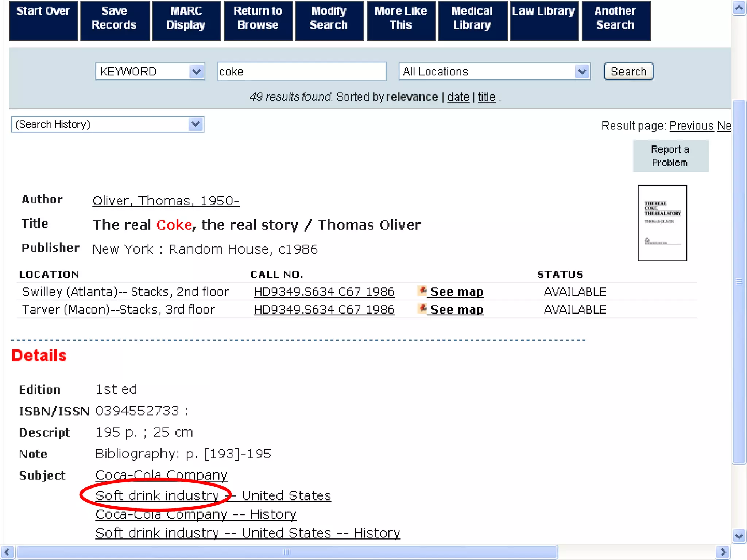747x560 pixels.
Task: Click the book cover thumbnail
Action: pyautogui.click(x=662, y=223)
